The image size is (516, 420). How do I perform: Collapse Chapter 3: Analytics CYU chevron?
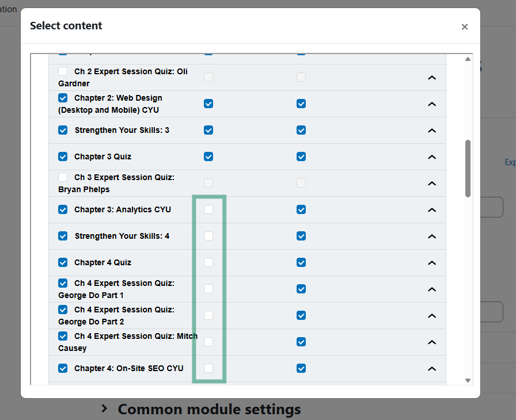432,210
